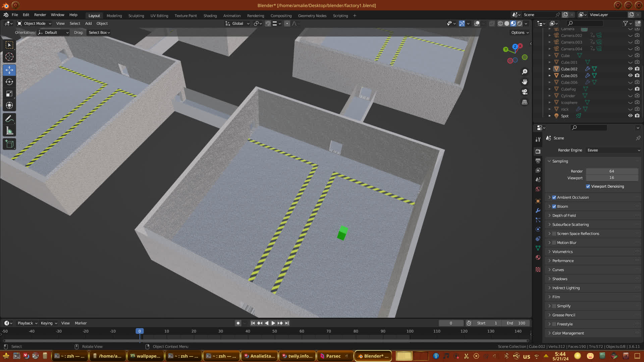Click the viewport Options button
Image resolution: width=644 pixels, height=362 pixels.
(520, 33)
